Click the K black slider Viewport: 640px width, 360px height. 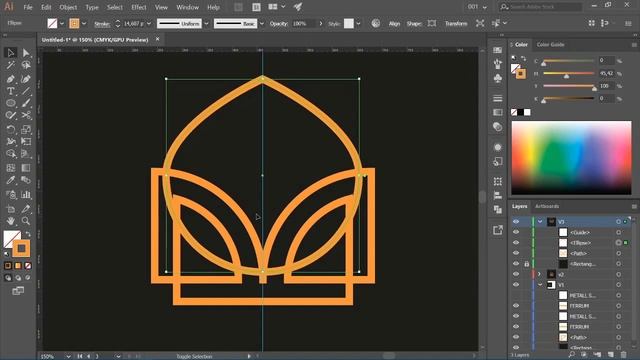point(569,98)
